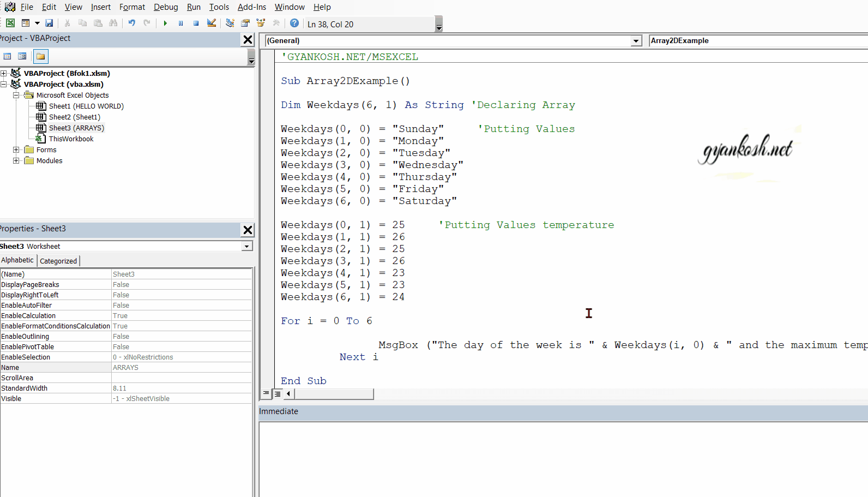This screenshot has height=497, width=868.
Task: Open toolbar options at Standard toolbar end
Action: [439, 25]
